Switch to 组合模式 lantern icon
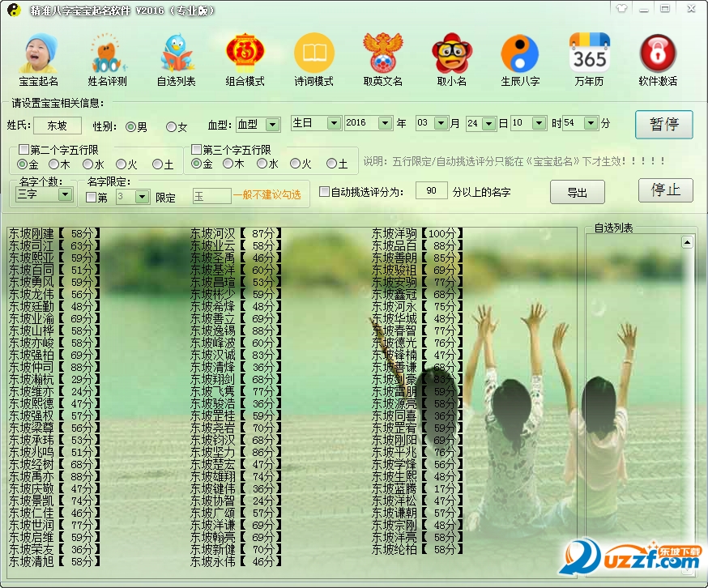708x588 pixels. point(245,59)
